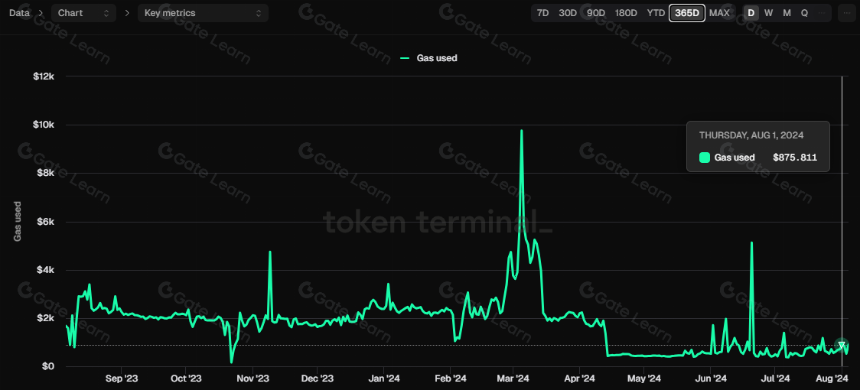This screenshot has height=390, width=860.
Task: Click the Jan '24 x-axis label
Action: click(384, 378)
